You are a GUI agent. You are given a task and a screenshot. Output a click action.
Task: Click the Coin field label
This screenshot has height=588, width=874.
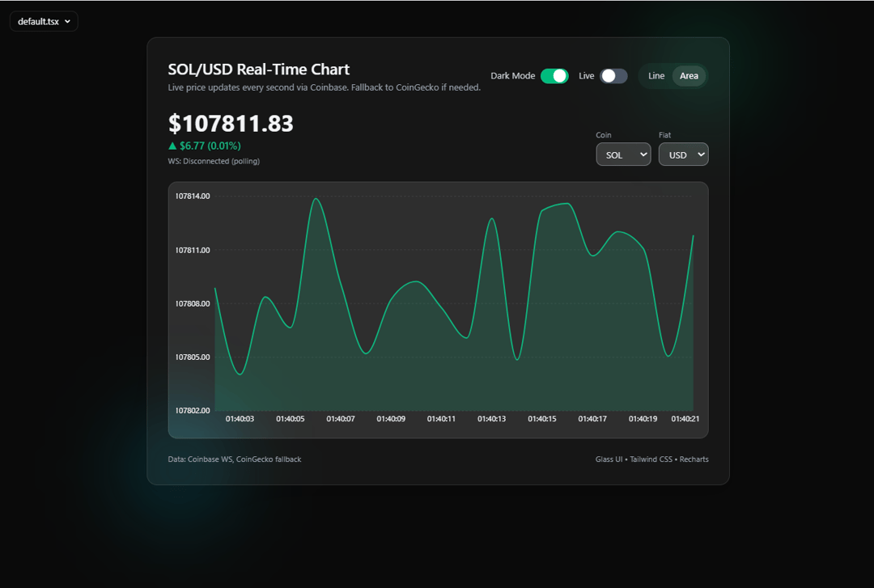point(604,135)
